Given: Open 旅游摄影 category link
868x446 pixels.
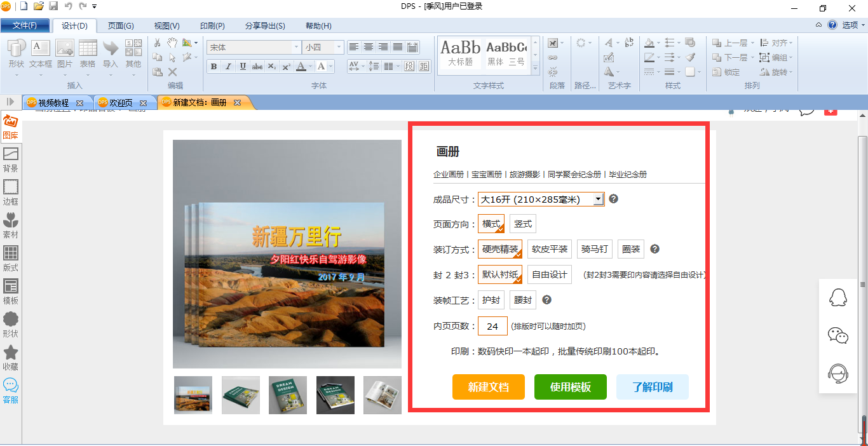Looking at the screenshot, I should coord(525,174).
